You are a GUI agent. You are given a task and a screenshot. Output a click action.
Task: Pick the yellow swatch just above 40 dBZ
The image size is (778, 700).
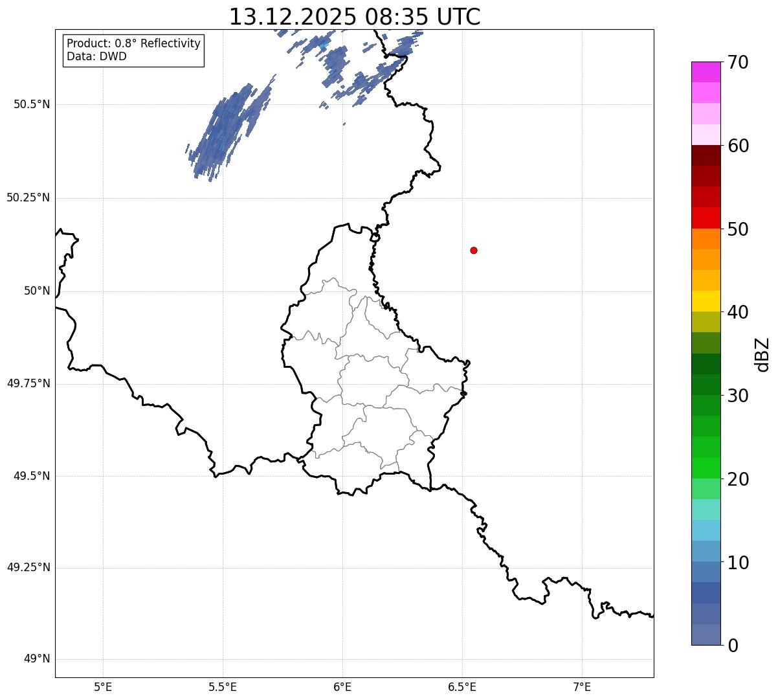pos(706,302)
